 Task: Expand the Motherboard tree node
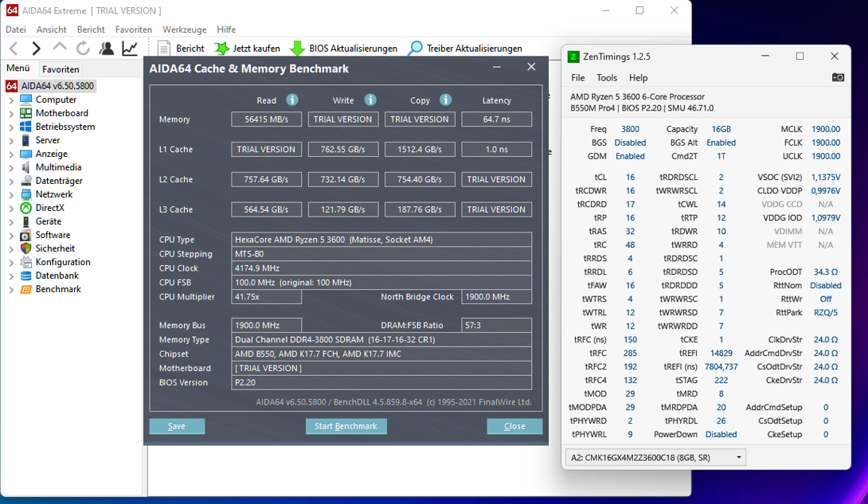click(x=11, y=113)
